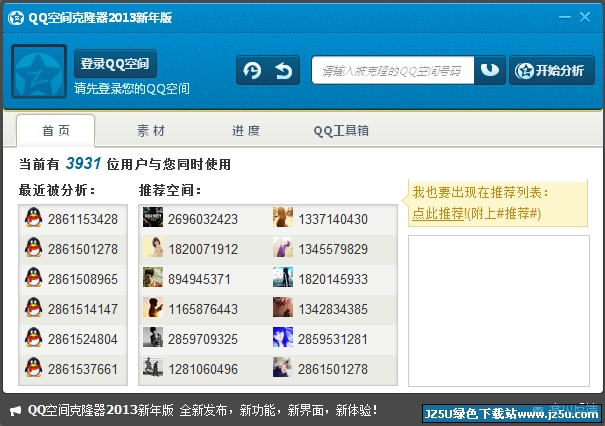
Task: Select recently analyzed number 2861537661
Action: (83, 370)
